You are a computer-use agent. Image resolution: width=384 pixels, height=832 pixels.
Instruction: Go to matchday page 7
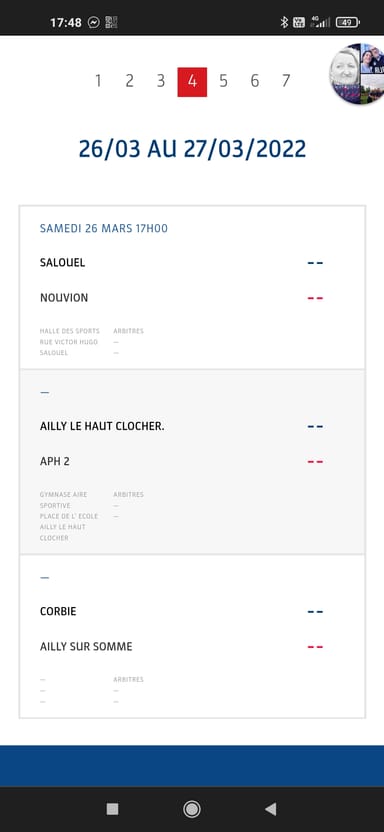click(x=286, y=81)
